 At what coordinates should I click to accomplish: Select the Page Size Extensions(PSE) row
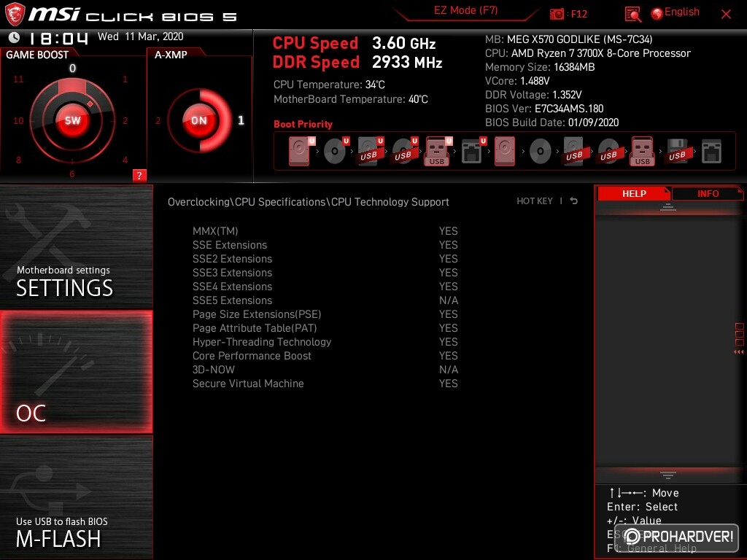point(325,314)
